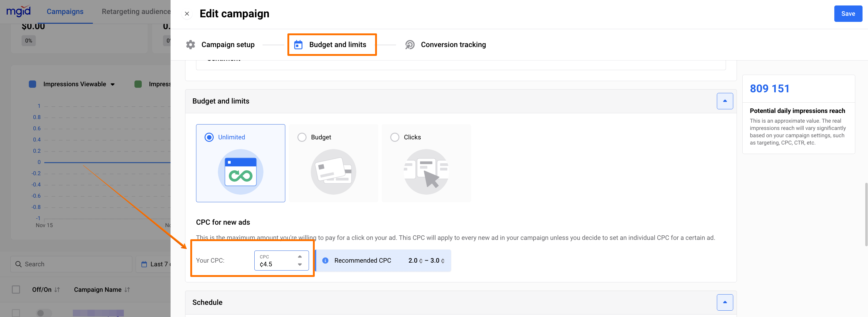
Task: Click the Campaign setup gear icon
Action: [x=191, y=45]
